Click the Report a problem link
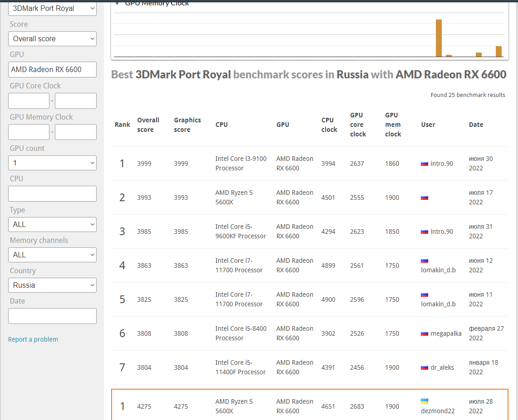The width and height of the screenshot is (518, 420). point(33,339)
